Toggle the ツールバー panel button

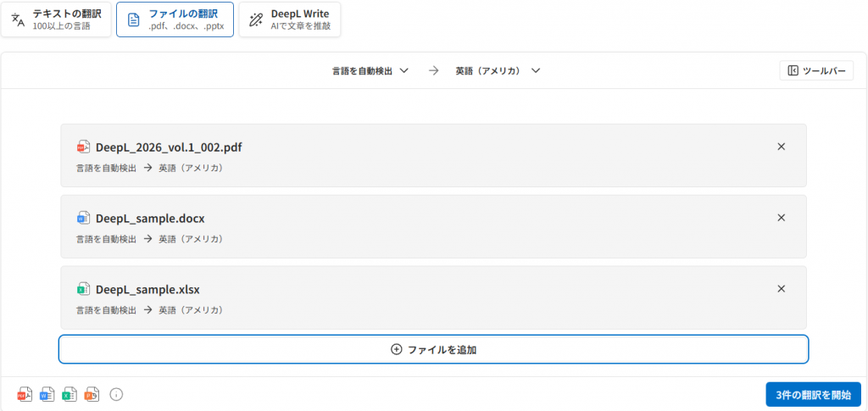815,71
